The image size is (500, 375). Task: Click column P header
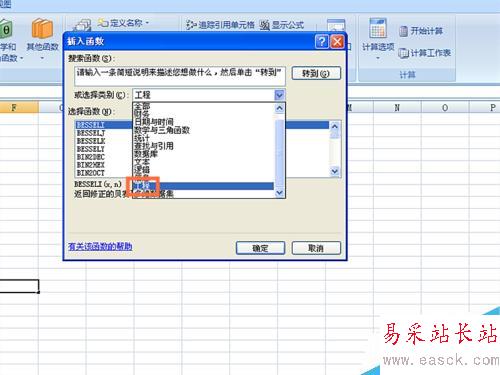pyautogui.click(x=485, y=107)
